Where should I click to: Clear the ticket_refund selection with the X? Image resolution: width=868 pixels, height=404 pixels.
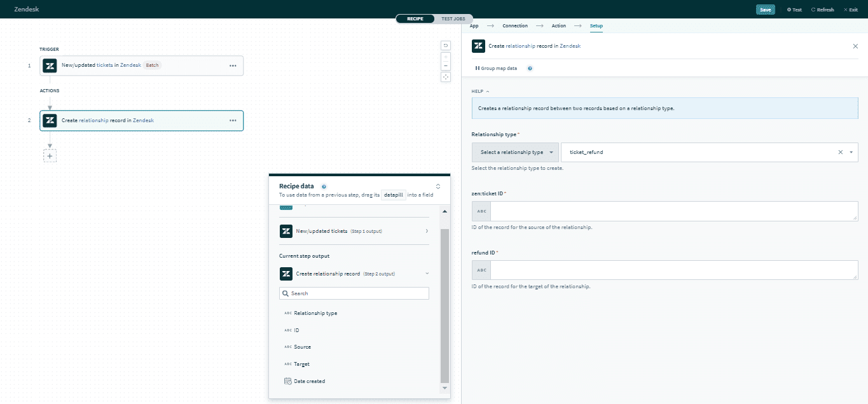click(x=841, y=152)
